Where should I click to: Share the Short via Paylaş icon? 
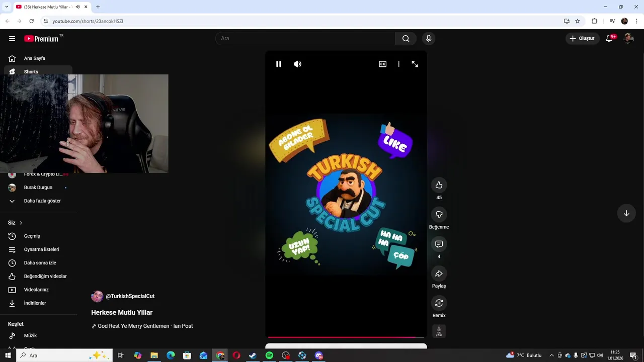439,274
